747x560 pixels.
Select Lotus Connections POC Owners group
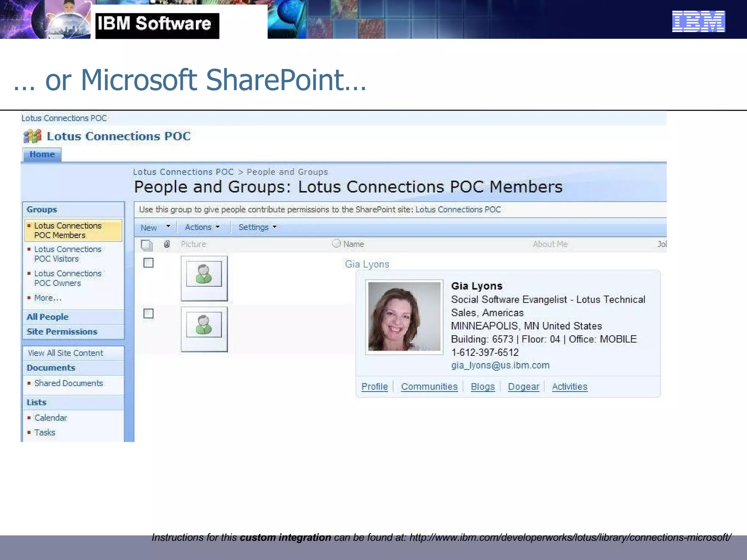click(x=68, y=278)
